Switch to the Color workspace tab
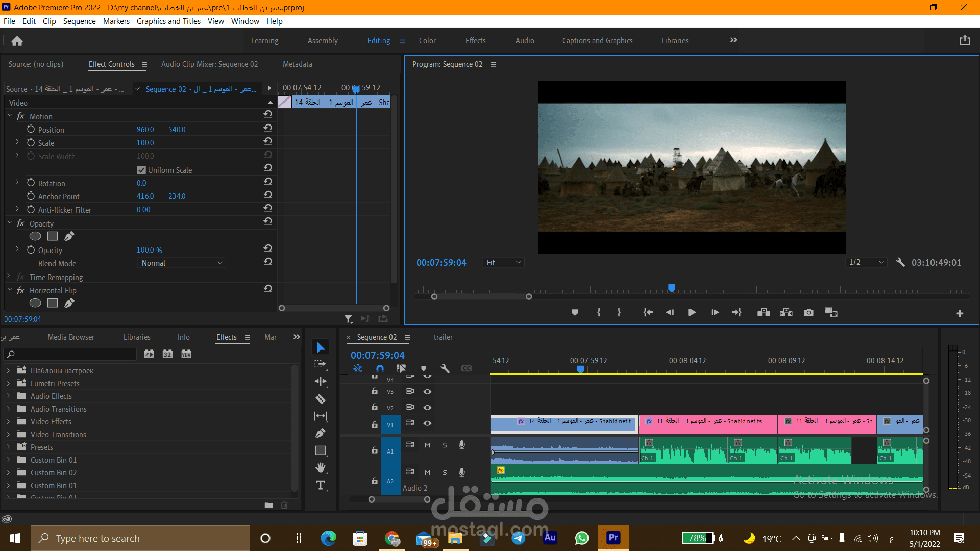The width and height of the screenshot is (980, 551). click(427, 41)
